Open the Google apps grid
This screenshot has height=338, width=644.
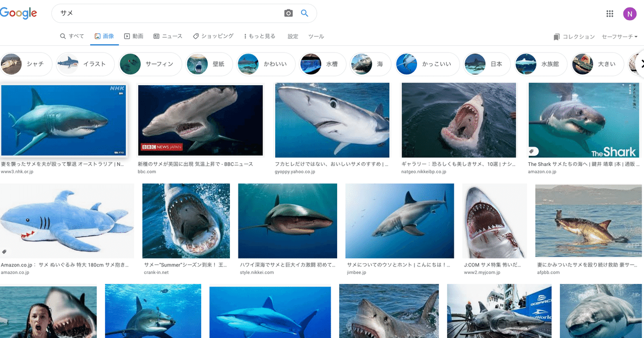point(610,14)
